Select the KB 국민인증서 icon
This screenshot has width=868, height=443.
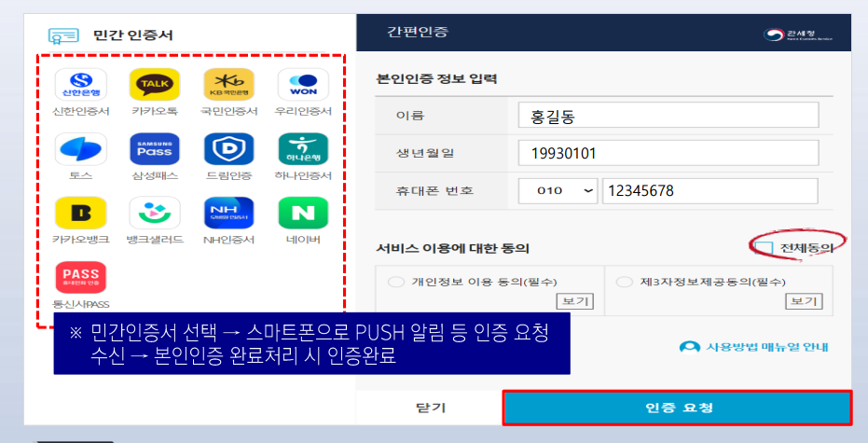click(x=229, y=84)
